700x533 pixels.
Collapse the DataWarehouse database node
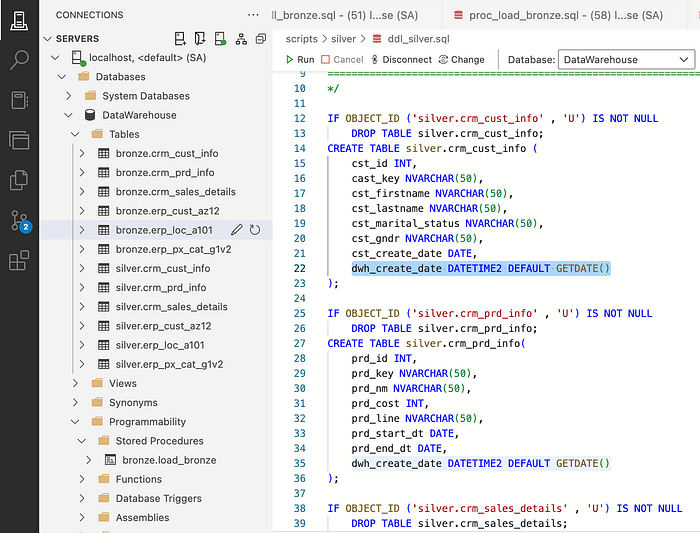[69, 115]
